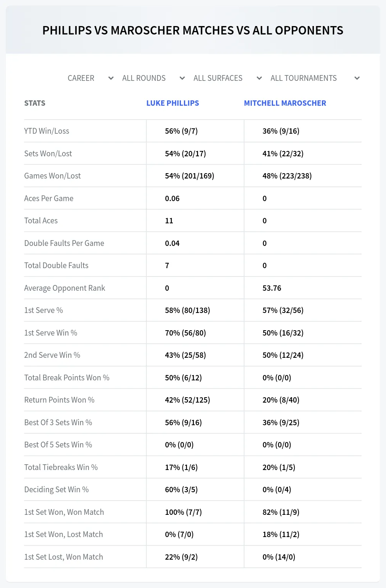
Task: Click the chevron beside ALL TOURNAMENTS
Action: click(357, 78)
